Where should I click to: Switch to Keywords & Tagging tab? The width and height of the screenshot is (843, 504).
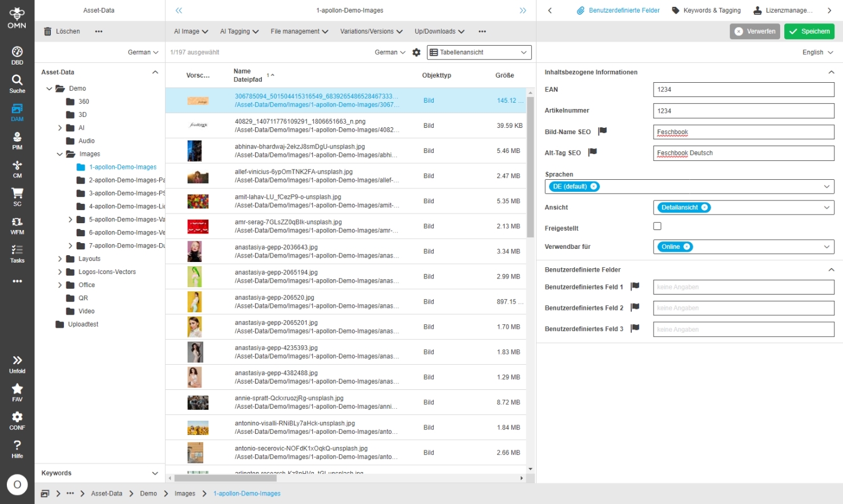(x=706, y=10)
